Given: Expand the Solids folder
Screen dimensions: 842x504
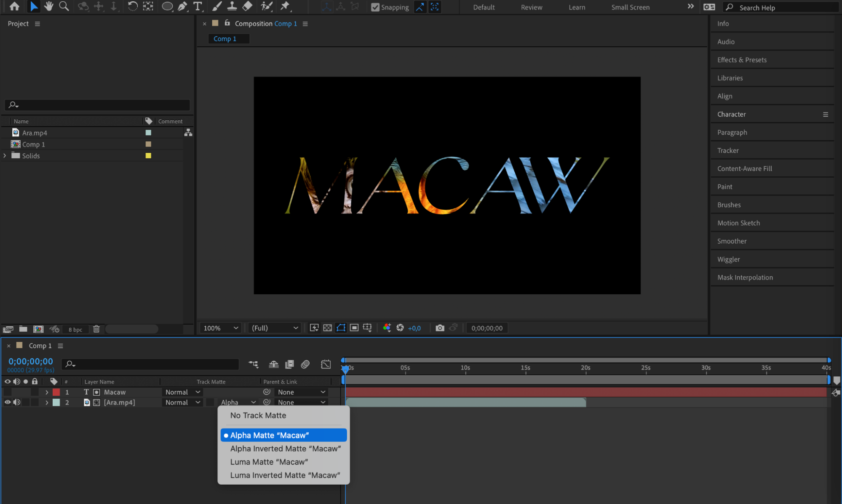Looking at the screenshot, I should pos(5,156).
